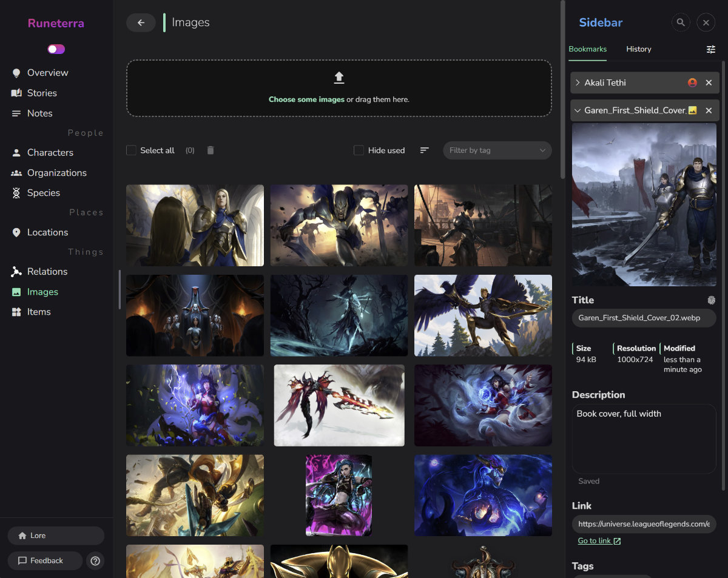Open the Filter by tag dropdown
This screenshot has height=578, width=728.
click(497, 150)
